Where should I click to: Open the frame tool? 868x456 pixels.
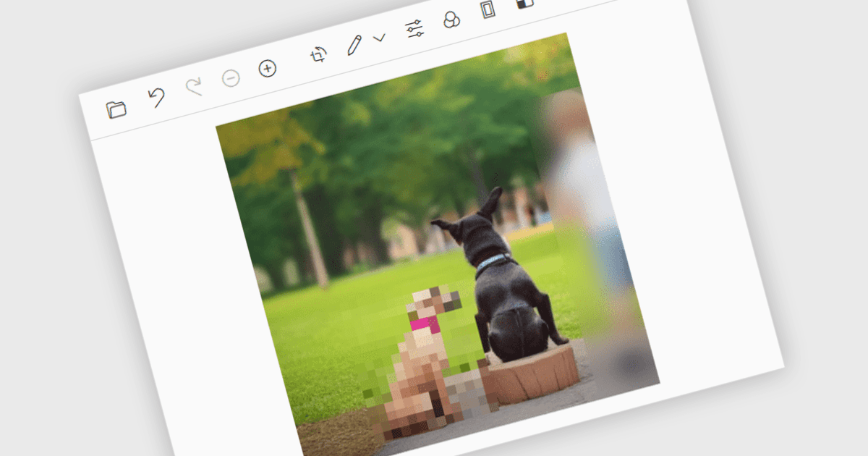point(489,9)
